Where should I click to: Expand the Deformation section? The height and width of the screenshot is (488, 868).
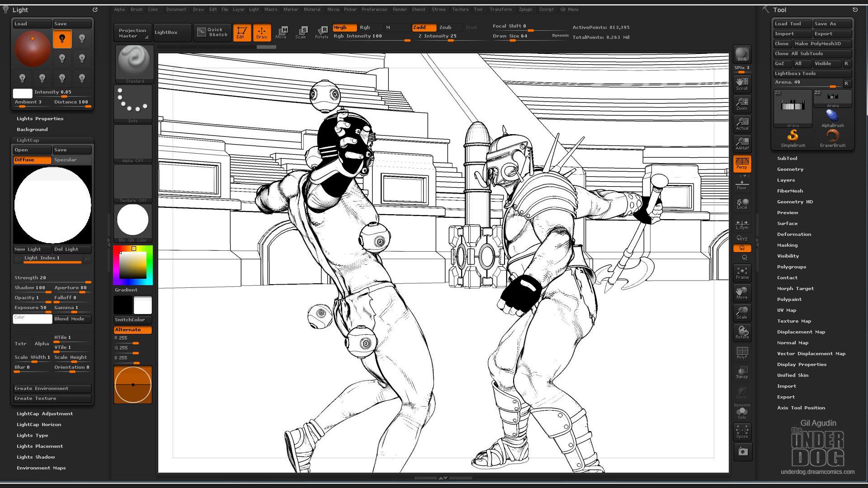coord(794,234)
